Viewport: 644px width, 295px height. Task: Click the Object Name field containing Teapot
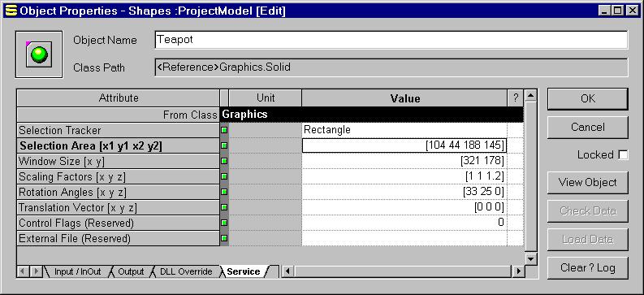tap(391, 40)
